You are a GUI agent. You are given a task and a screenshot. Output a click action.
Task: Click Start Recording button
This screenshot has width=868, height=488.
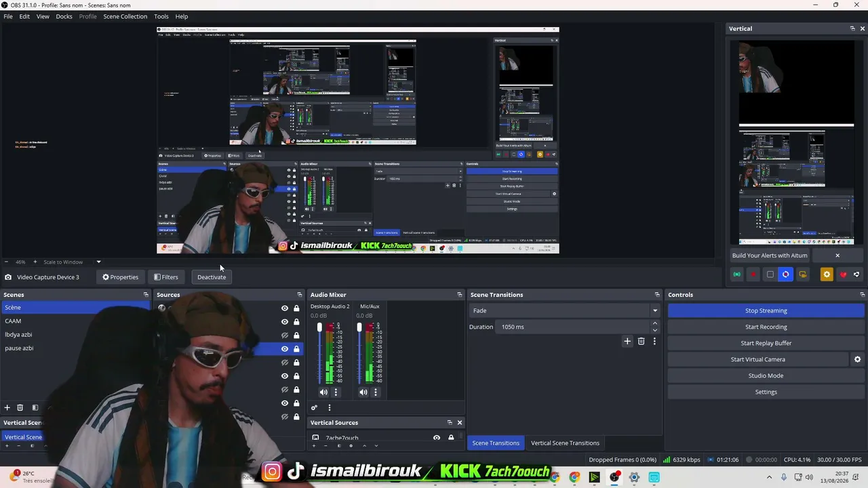click(766, 327)
